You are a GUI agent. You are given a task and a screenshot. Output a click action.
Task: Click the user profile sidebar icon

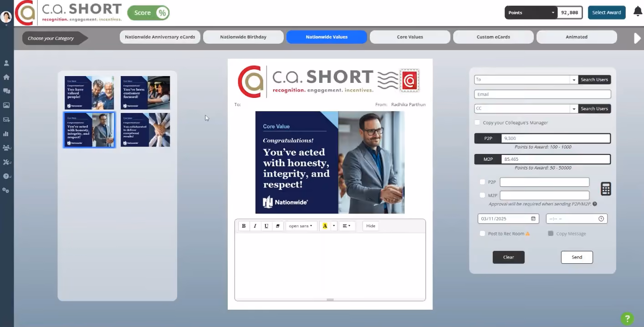pos(6,63)
